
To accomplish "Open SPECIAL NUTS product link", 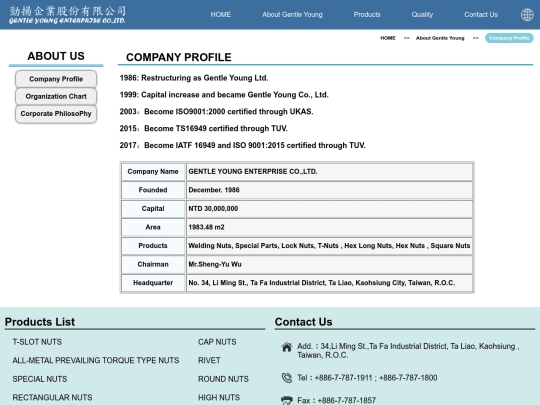I will [40, 379].
